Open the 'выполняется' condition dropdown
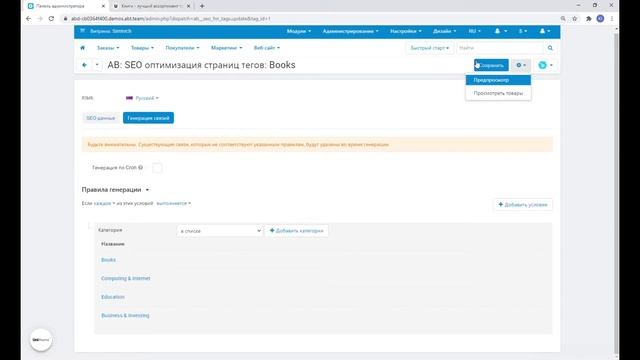The width and height of the screenshot is (640, 360). pyautogui.click(x=173, y=203)
